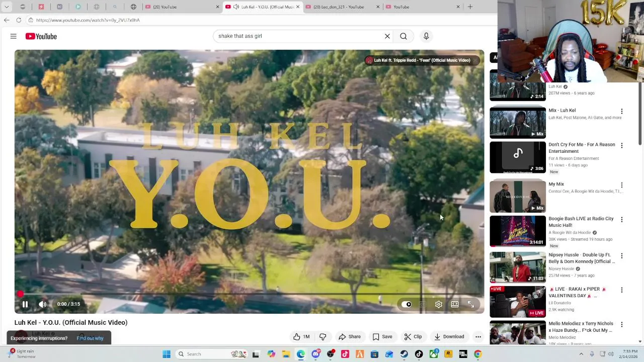Pause the video
The height and width of the screenshot is (362, 644).
(25, 304)
